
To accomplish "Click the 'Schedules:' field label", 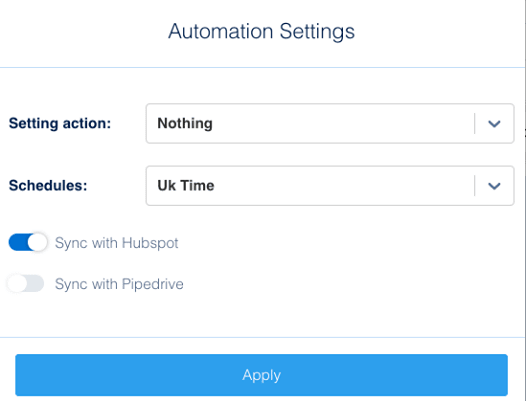I will coord(48,185).
